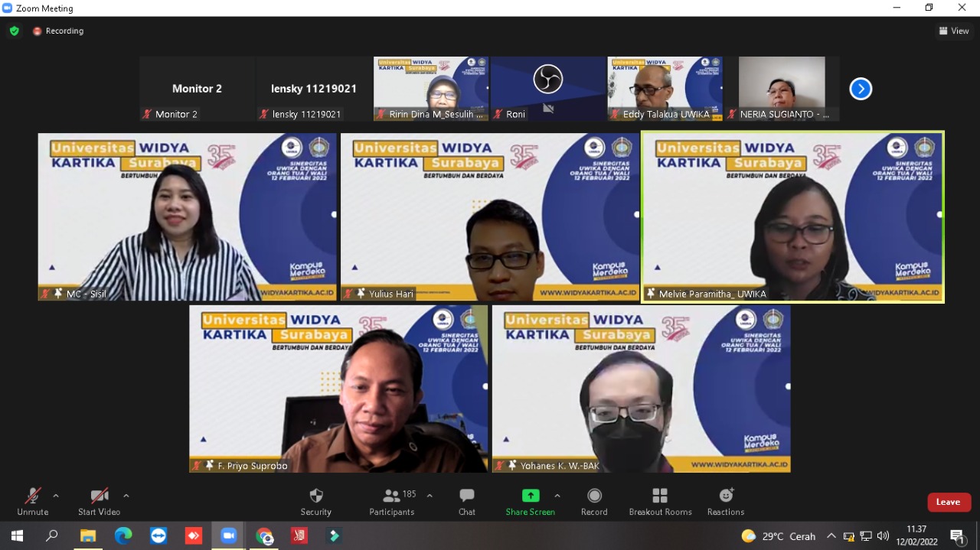Viewport: 980px width, 550px height.
Task: Expand audio options arrow beside Unmute
Action: 56,496
